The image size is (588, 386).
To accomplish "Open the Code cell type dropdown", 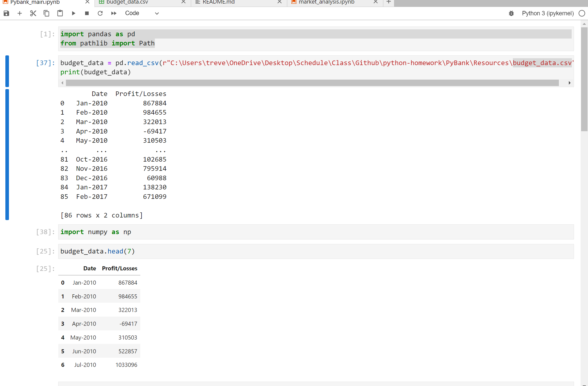I will [142, 13].
